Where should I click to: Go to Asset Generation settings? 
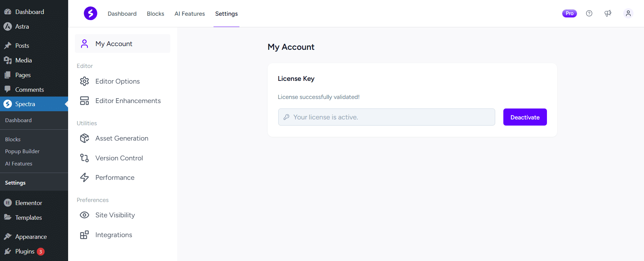click(123, 138)
